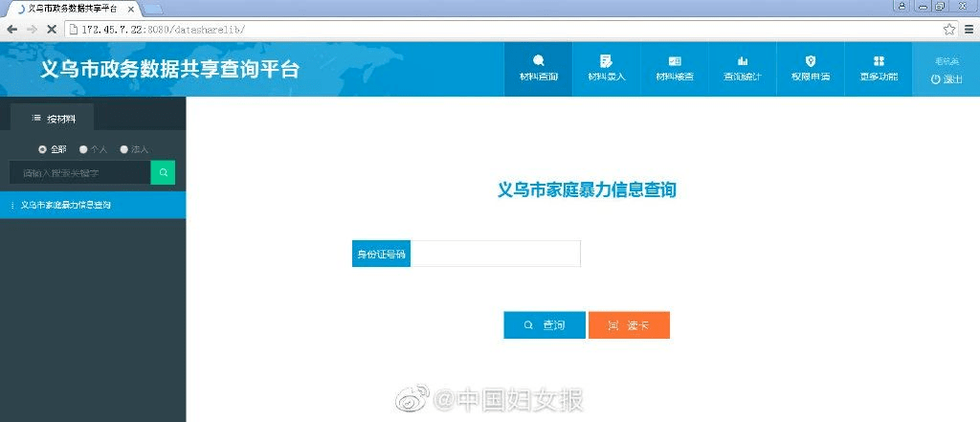The height and width of the screenshot is (422, 980).
Task: Click the sidebar keyword search box
Action: point(80,172)
